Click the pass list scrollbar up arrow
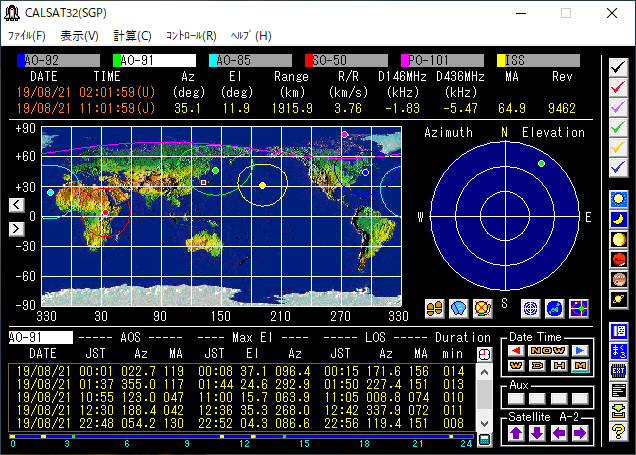Screen dimensions: 636x455 (484, 372)
